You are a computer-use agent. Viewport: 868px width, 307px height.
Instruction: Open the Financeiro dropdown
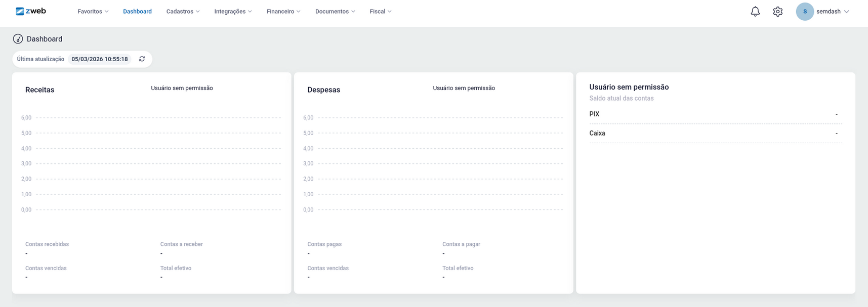tap(283, 11)
